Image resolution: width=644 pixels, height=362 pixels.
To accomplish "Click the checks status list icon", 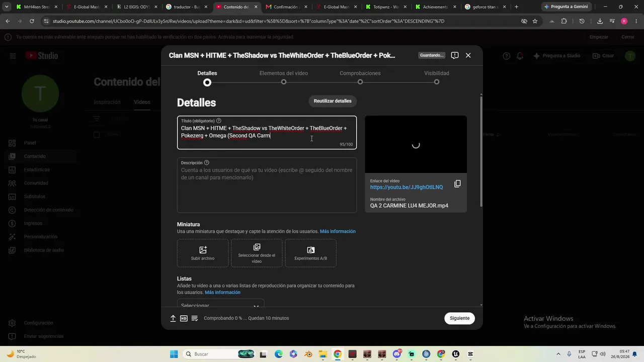I will 195,318.
